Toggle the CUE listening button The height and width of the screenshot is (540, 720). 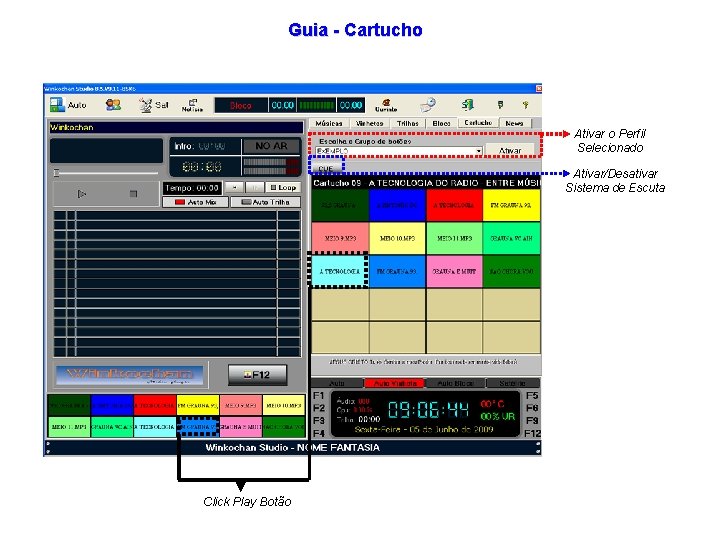[x=326, y=168]
